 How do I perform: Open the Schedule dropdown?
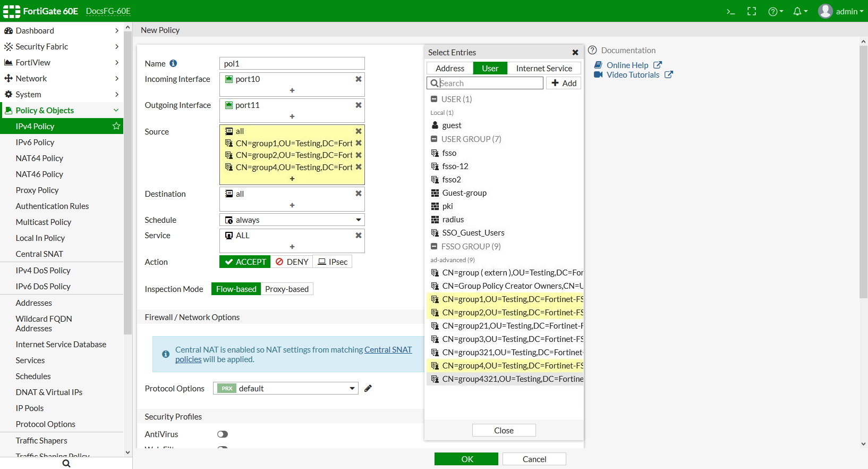pyautogui.click(x=292, y=220)
